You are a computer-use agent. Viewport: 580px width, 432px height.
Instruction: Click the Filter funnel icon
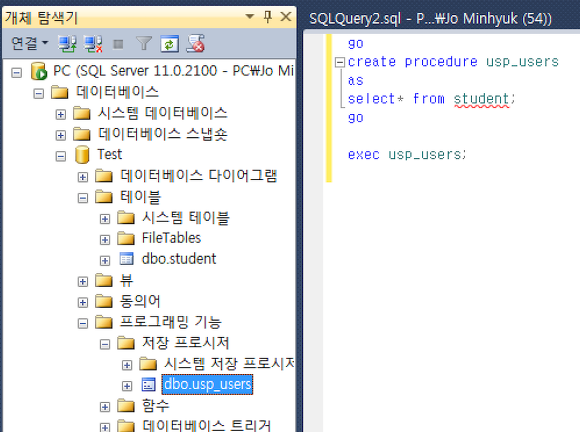click(144, 44)
